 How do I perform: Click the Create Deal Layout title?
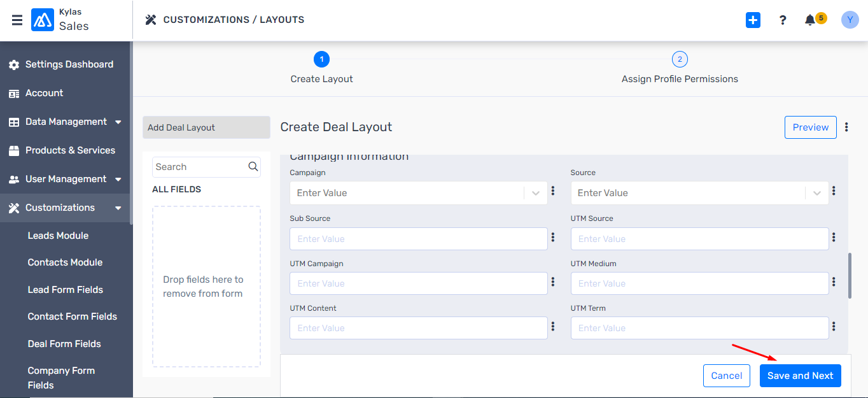(x=336, y=127)
